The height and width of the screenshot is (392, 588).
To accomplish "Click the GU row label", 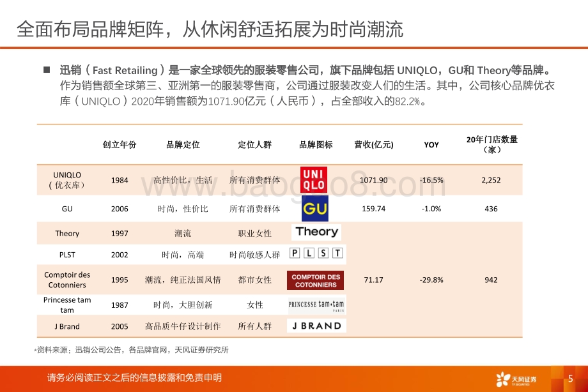I will point(67,209).
